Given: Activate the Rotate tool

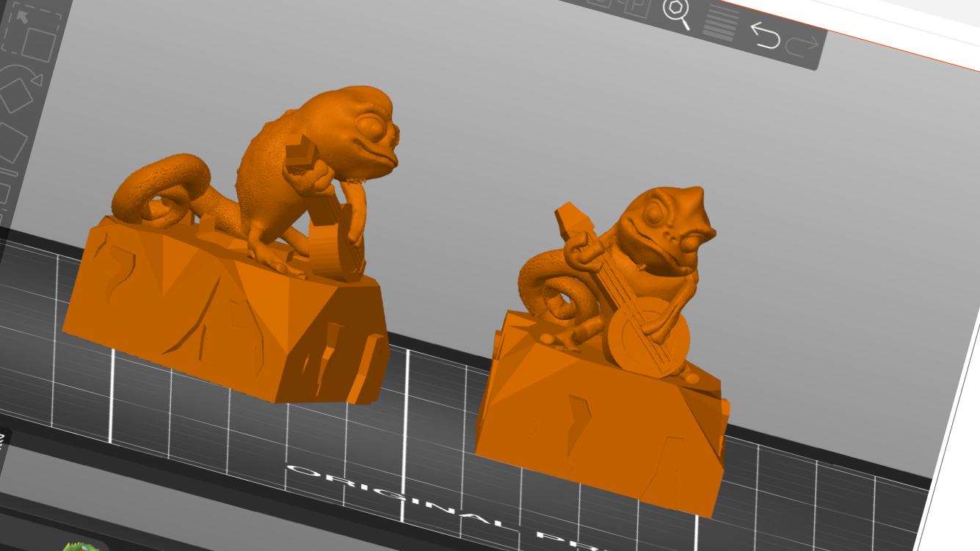Looking at the screenshot, I should click(21, 90).
